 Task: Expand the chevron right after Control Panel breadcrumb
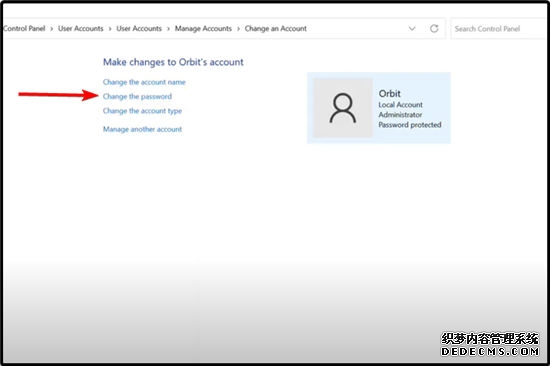(x=52, y=29)
